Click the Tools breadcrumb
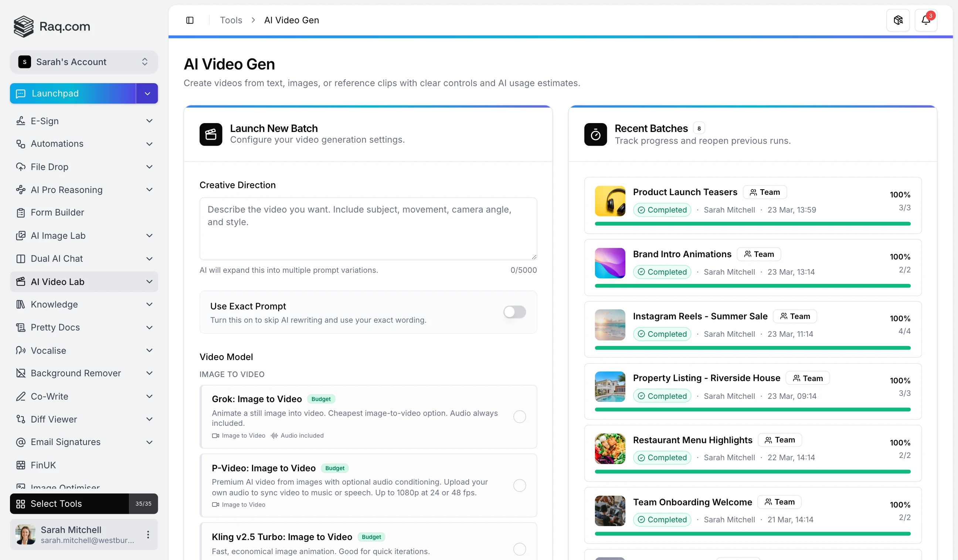 pos(230,20)
